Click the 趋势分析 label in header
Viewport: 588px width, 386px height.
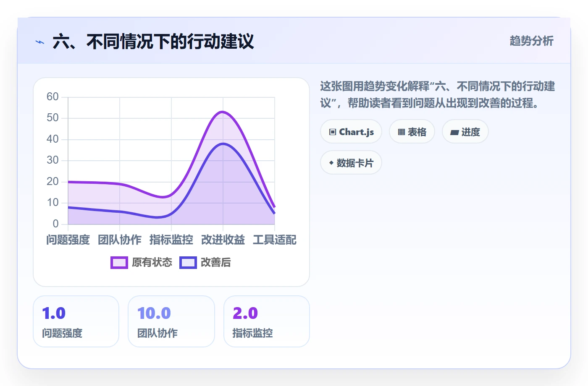click(532, 41)
